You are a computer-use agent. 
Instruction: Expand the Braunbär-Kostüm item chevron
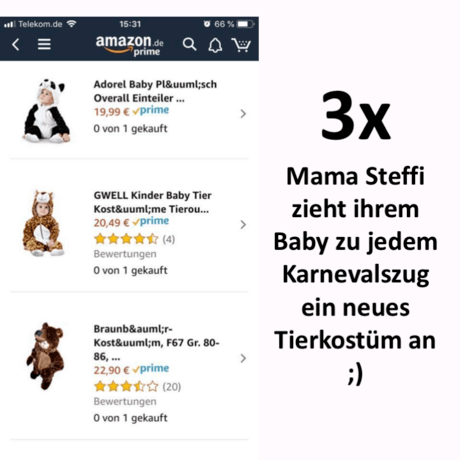pos(243,358)
